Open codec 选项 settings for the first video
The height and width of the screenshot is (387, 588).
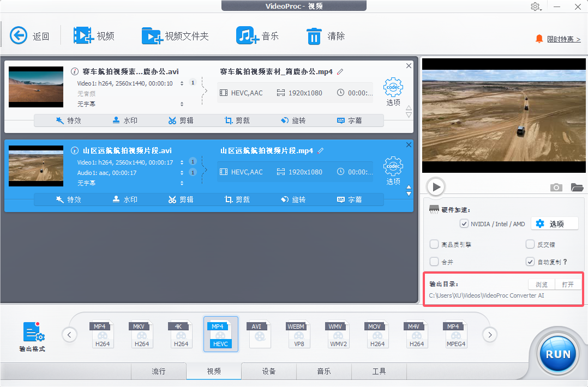pos(393,87)
